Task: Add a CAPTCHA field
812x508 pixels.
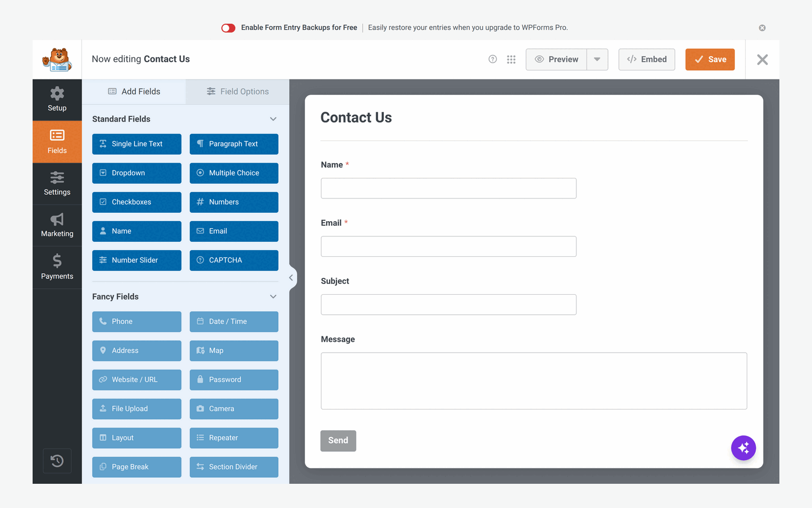Action: click(x=234, y=261)
